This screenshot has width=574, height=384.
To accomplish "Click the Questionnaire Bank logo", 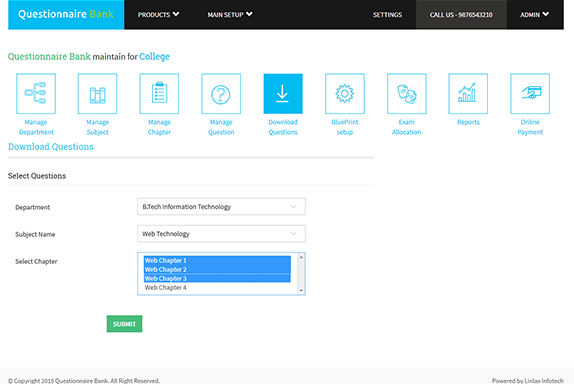I will point(66,14).
